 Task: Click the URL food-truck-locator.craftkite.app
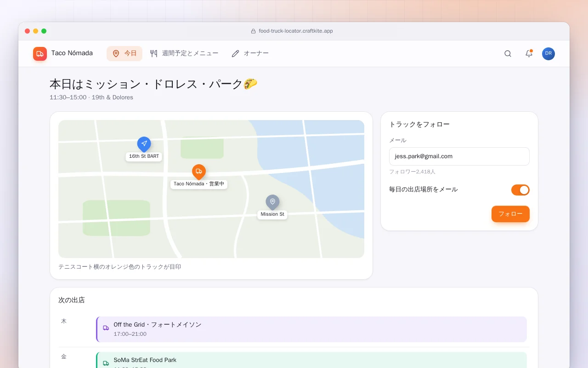pos(296,31)
